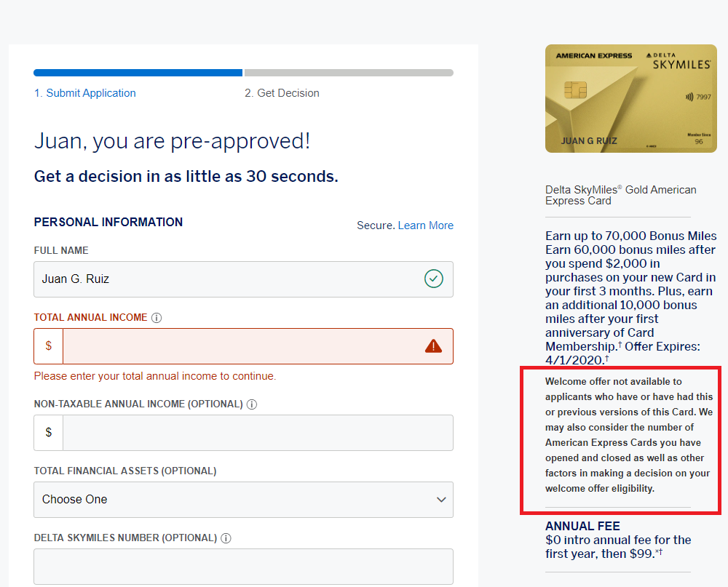Click the Delta SkyMiles Gold card image
728x587 pixels.
630,98
